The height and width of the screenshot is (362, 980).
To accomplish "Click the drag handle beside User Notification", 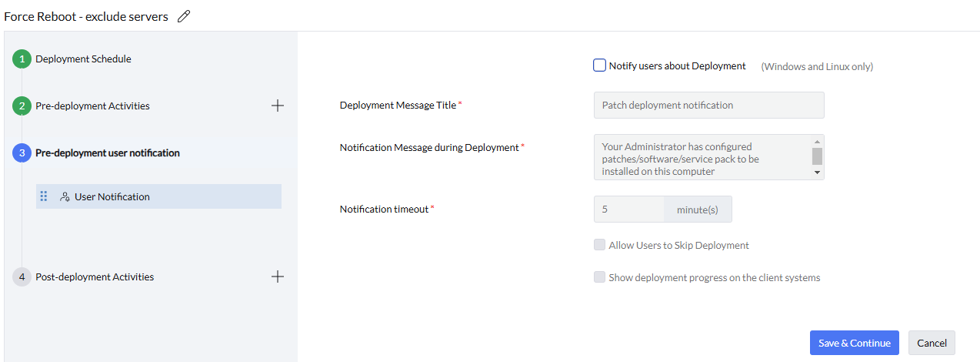I will coord(44,196).
